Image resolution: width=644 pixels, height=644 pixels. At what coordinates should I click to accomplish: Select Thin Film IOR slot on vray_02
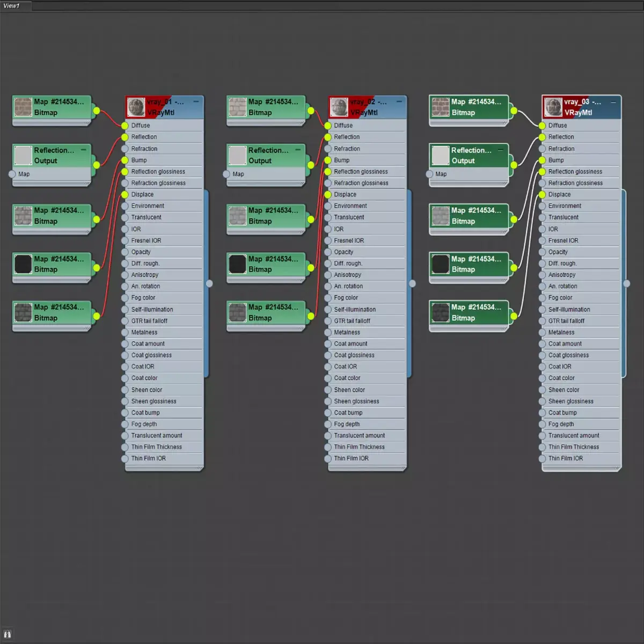(x=367, y=458)
